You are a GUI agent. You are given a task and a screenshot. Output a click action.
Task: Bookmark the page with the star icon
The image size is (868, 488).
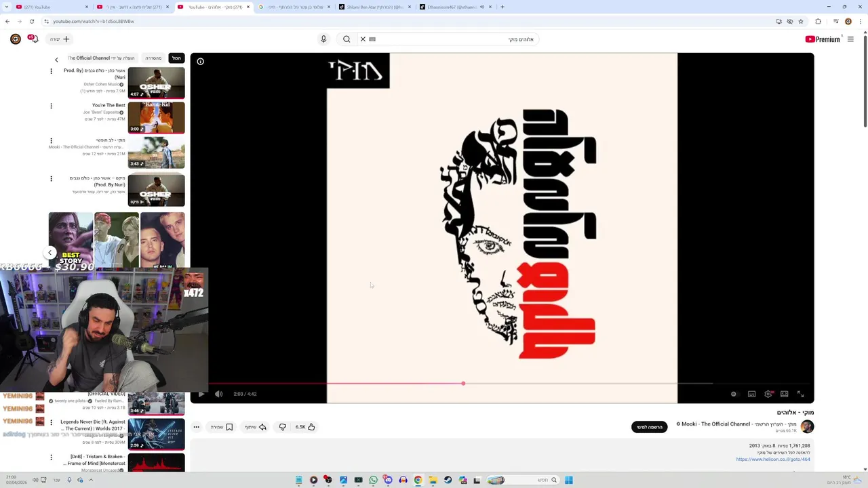coord(801,21)
